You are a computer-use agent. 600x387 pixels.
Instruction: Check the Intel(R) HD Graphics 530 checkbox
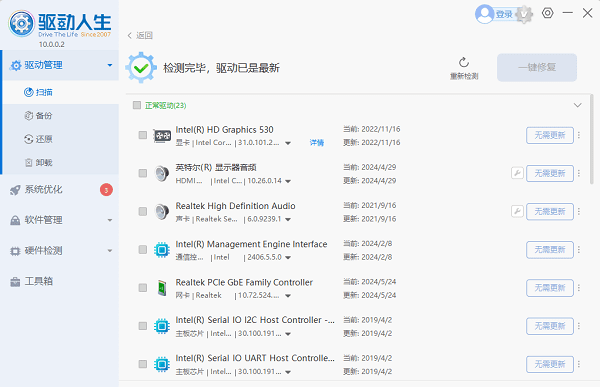[x=143, y=135]
